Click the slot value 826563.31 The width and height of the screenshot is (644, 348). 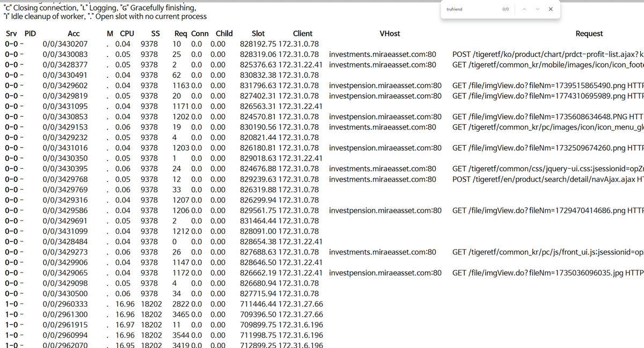[258, 106]
